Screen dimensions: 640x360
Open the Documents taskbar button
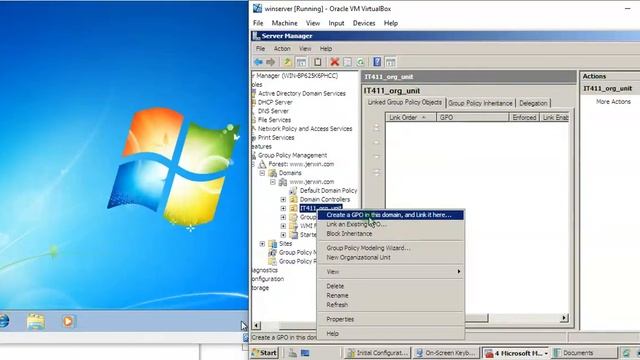tap(584, 353)
